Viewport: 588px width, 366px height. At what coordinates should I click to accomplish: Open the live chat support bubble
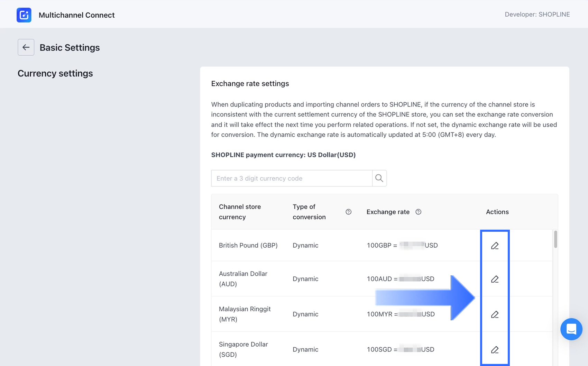571,329
